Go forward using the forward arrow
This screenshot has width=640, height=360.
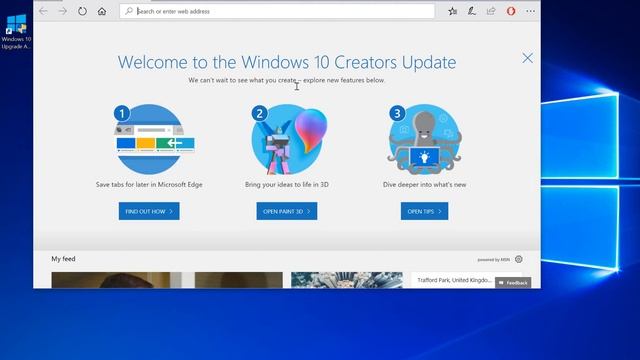pyautogui.click(x=62, y=11)
